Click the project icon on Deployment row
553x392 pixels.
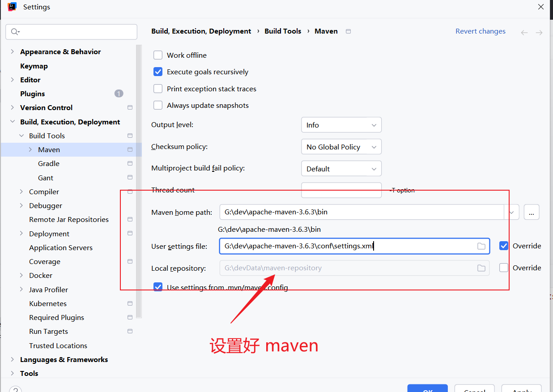[x=130, y=234]
